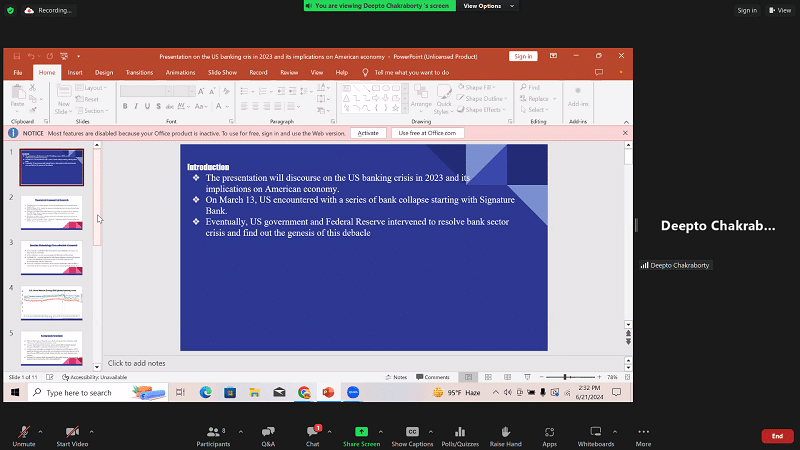Click the red End button
Image resolution: width=800 pixels, height=450 pixels.
(777, 436)
